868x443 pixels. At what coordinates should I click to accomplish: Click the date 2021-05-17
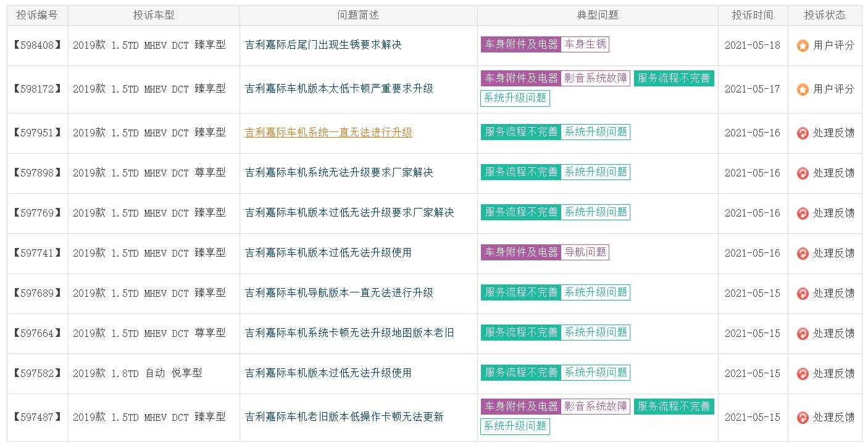[753, 89]
